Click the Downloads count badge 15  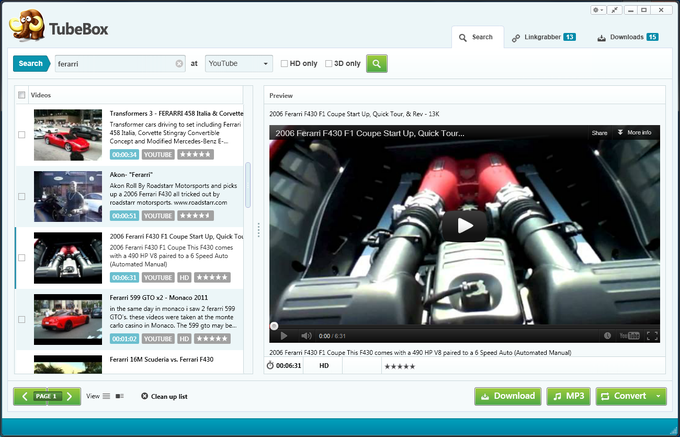652,37
